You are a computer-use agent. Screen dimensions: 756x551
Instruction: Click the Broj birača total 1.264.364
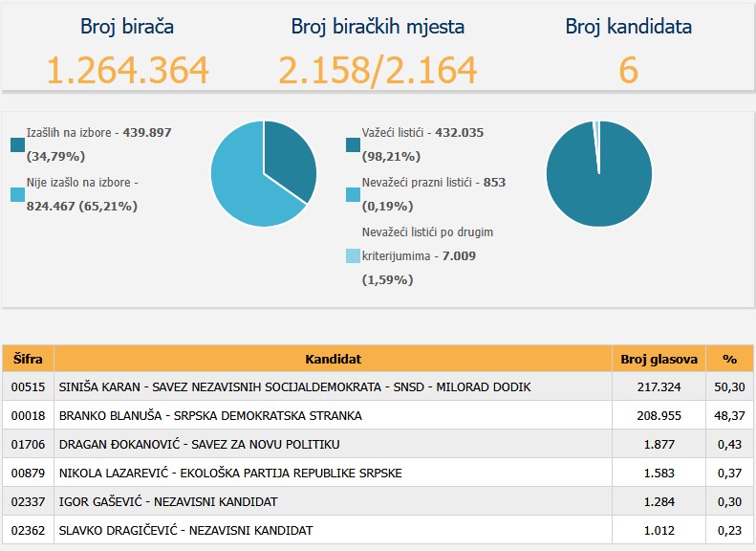point(127,70)
